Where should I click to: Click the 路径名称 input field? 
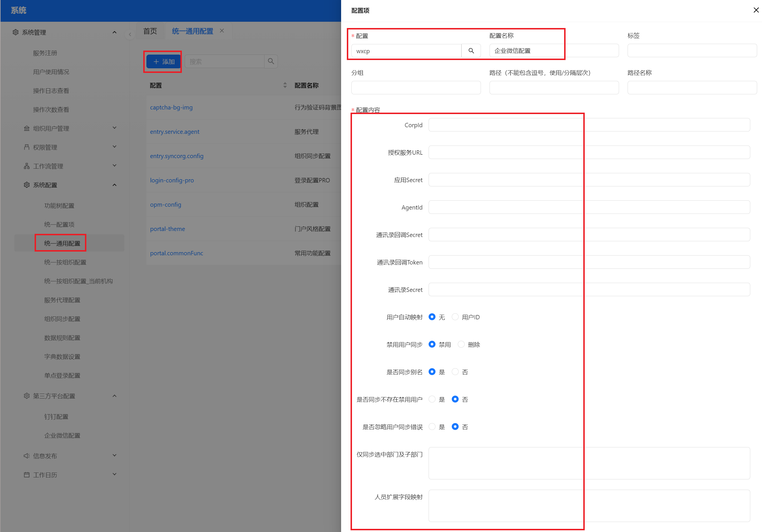click(x=692, y=88)
